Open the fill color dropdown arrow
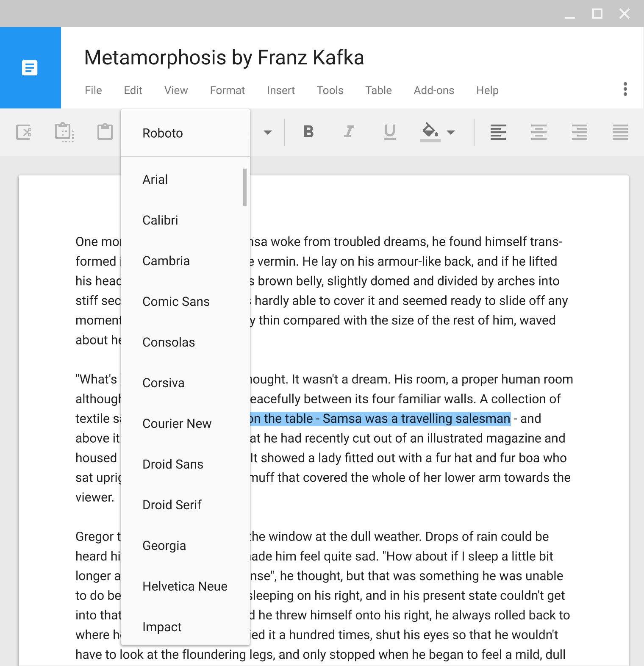Screen dimensions: 644x666 pyautogui.click(x=451, y=132)
